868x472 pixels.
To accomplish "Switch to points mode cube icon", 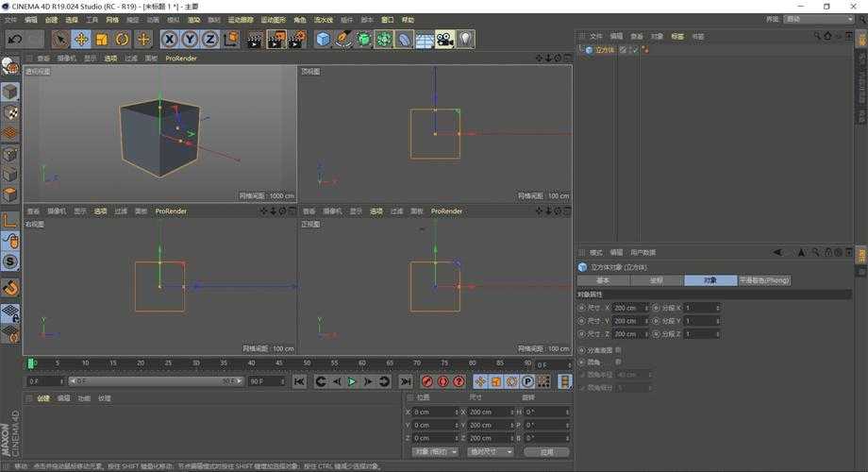I will pyautogui.click(x=10, y=154).
